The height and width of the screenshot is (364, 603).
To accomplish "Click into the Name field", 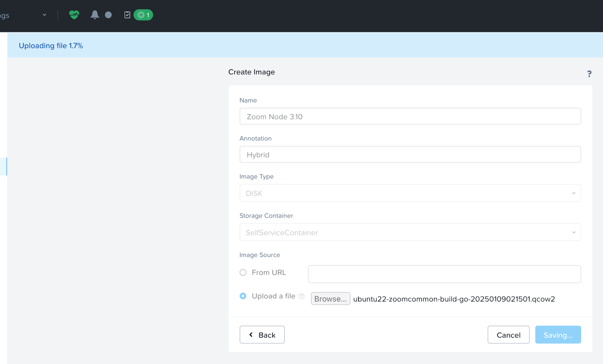I will point(410,116).
